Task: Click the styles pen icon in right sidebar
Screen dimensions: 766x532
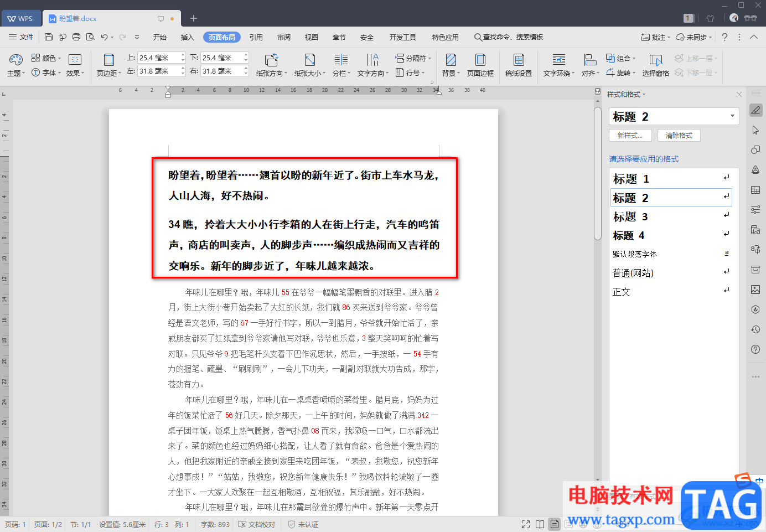Action: [x=755, y=110]
